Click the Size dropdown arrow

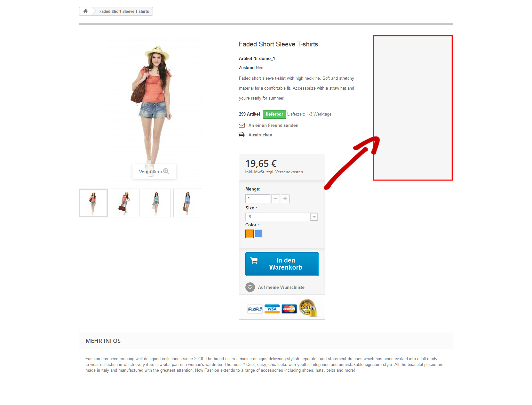314,217
